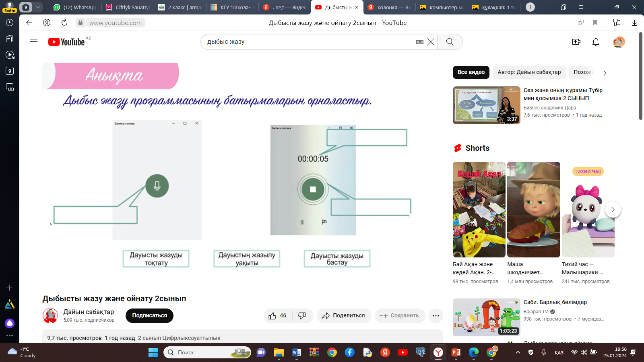Switch to the Cifrlyk Sauatty tab
The height and width of the screenshot is (362, 644).
pos(127,7)
